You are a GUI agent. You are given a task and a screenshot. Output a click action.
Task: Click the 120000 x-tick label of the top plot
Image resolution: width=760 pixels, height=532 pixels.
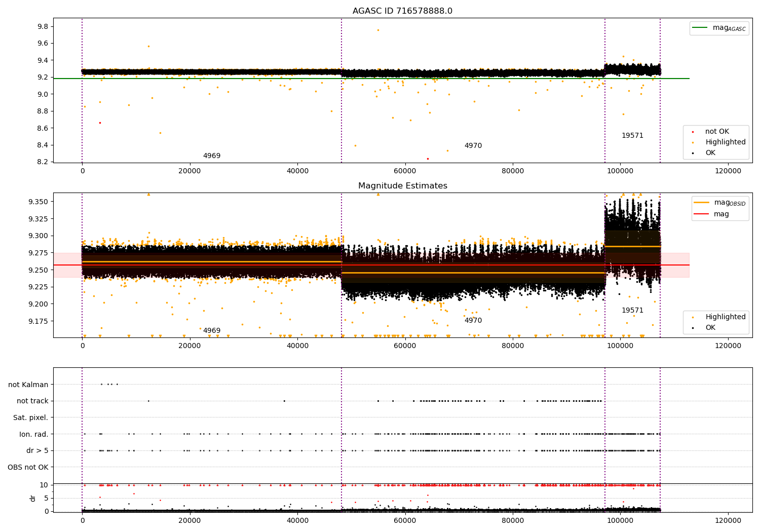(x=728, y=171)
